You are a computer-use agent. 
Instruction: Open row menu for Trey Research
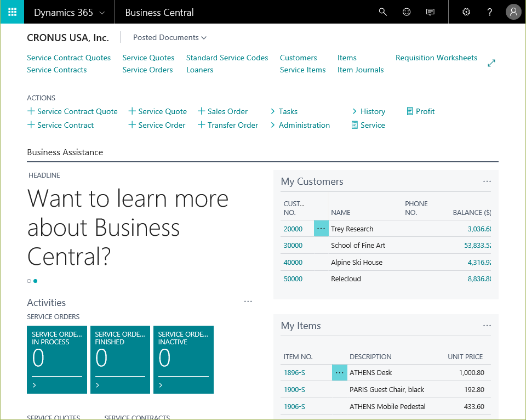pos(321,229)
